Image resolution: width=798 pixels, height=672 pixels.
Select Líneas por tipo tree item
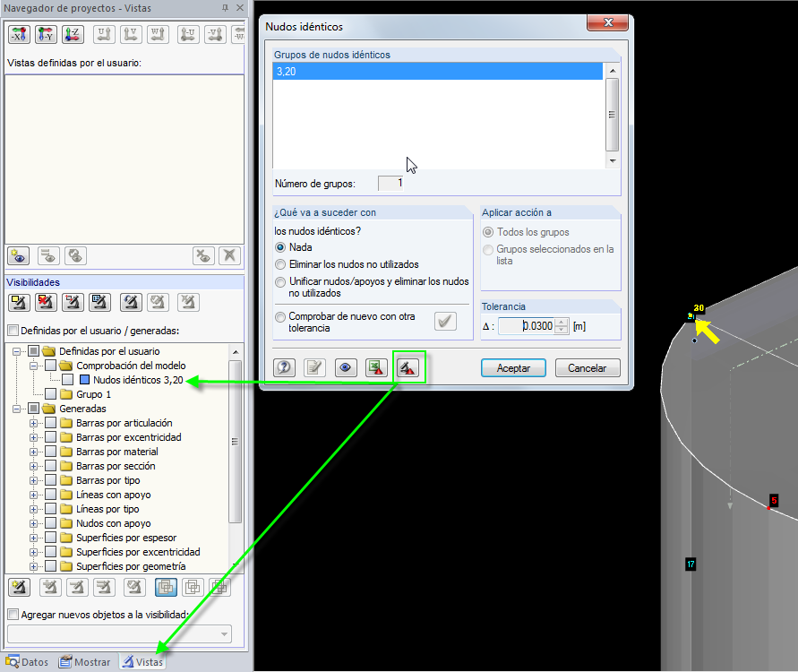pyautogui.click(x=107, y=509)
